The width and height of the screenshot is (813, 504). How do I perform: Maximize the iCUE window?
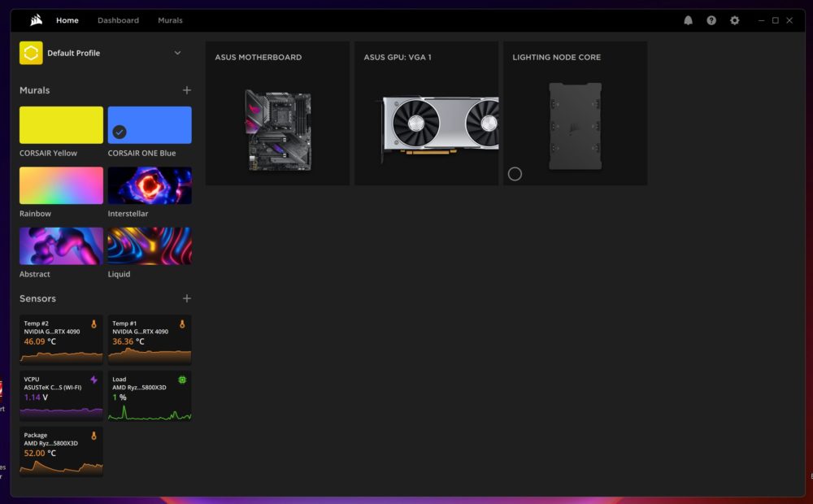click(776, 20)
